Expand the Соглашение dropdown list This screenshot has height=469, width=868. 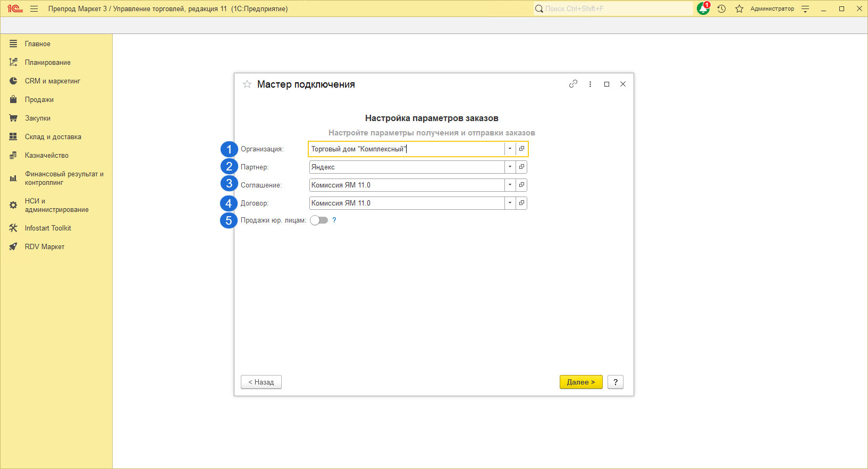pyautogui.click(x=510, y=185)
